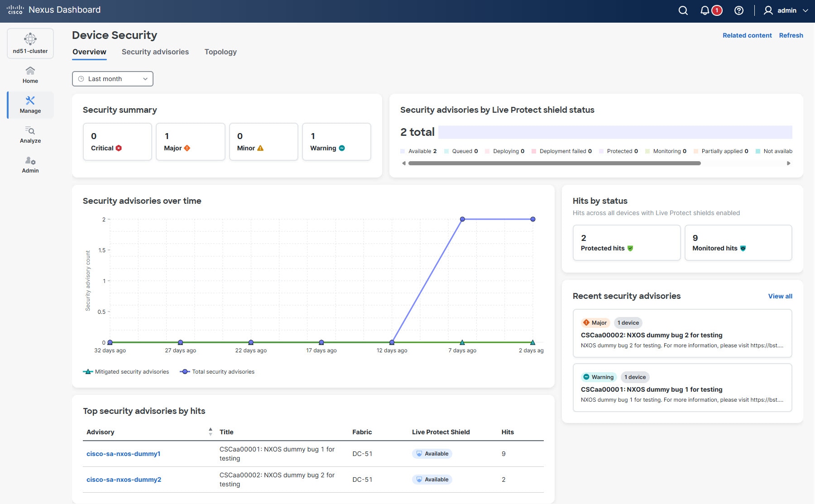Screen dimensions: 815x504
Task: Toggle Total security advisories legend
Action: coord(217,372)
